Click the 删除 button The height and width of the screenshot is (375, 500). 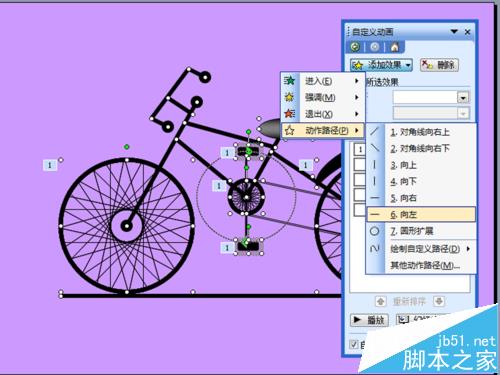(x=439, y=65)
